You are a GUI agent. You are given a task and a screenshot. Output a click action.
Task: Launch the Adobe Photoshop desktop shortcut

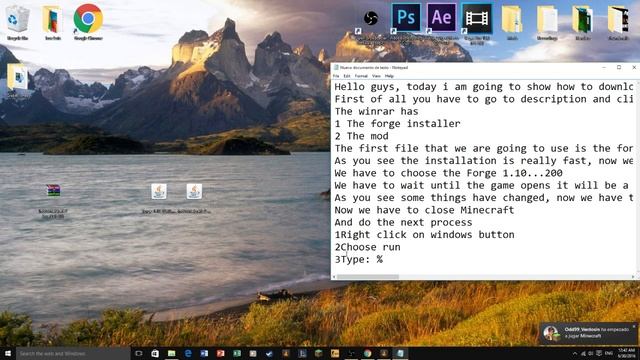coord(406,18)
